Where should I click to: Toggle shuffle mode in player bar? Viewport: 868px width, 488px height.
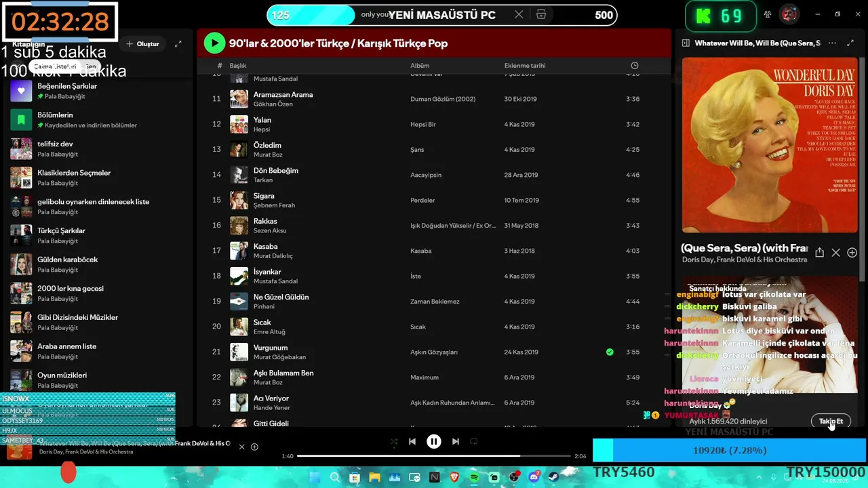click(394, 442)
